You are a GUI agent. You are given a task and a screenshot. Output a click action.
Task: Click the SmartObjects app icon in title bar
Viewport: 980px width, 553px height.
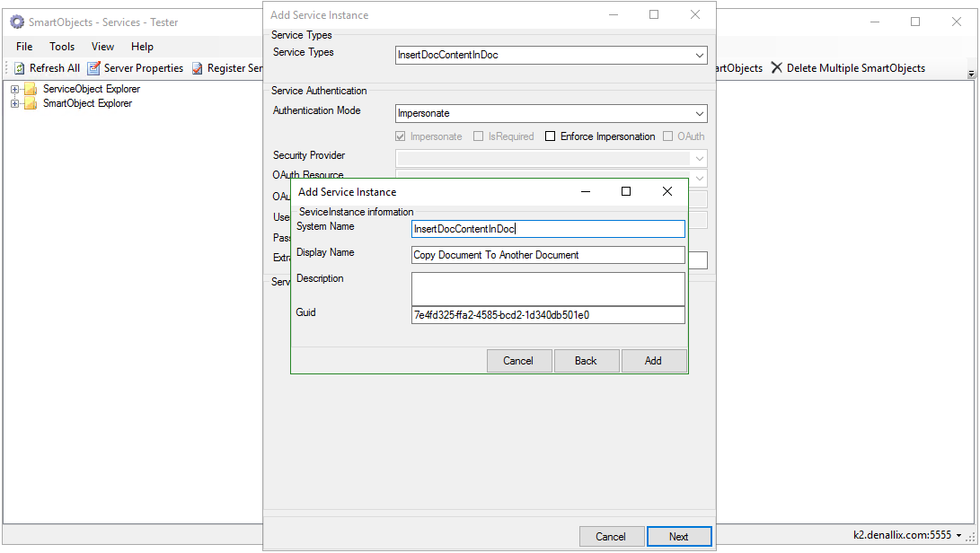coord(17,22)
